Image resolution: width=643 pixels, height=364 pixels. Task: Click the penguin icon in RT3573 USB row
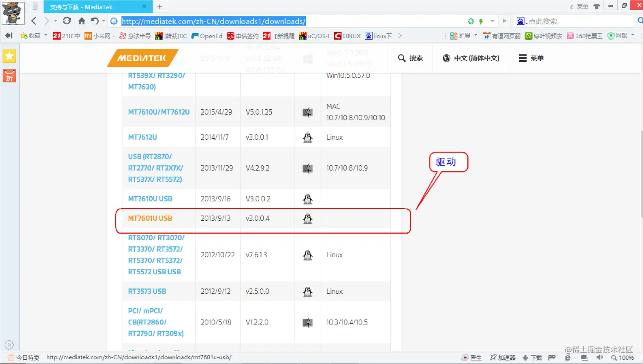click(x=307, y=292)
